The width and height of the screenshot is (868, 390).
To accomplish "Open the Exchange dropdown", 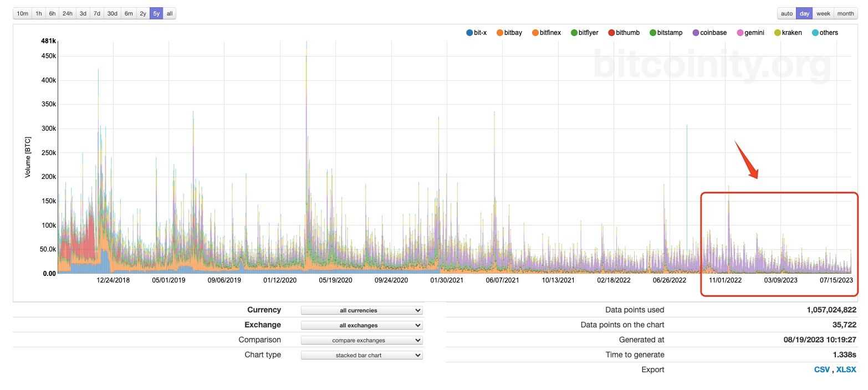I will [361, 325].
